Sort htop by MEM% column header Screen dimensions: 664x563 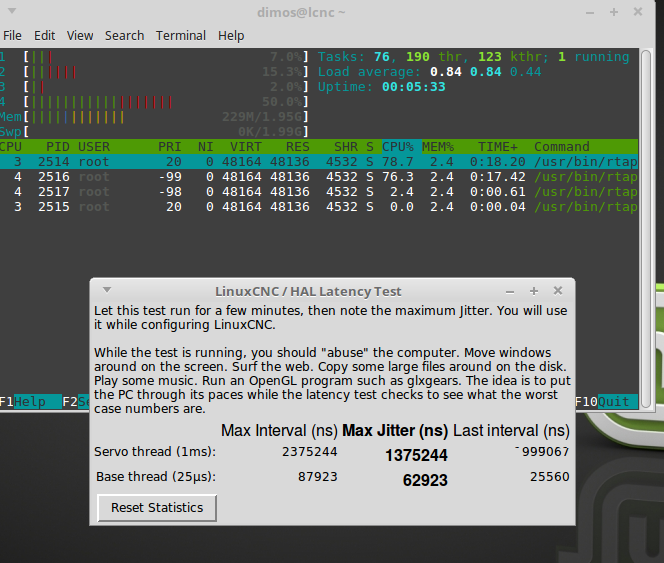click(438, 147)
